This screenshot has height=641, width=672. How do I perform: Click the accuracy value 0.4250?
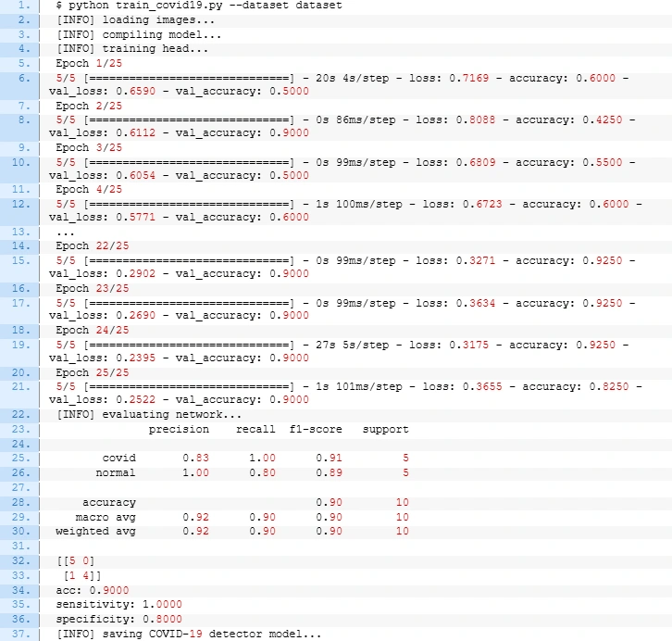(x=603, y=120)
